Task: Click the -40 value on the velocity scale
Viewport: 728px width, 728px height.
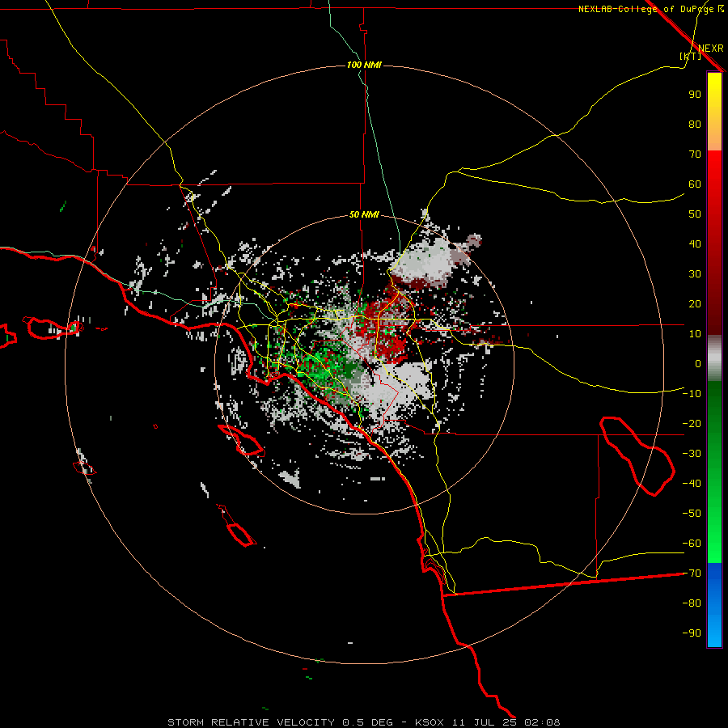Action: click(x=692, y=484)
